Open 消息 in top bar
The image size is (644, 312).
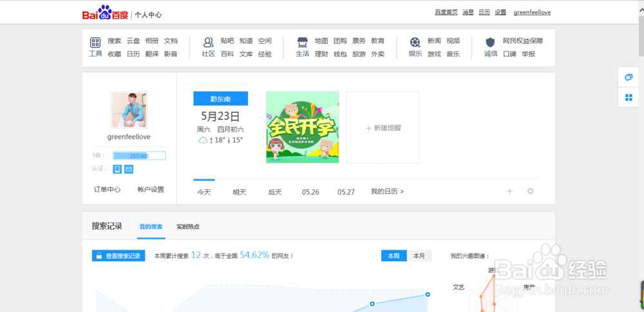[468, 12]
